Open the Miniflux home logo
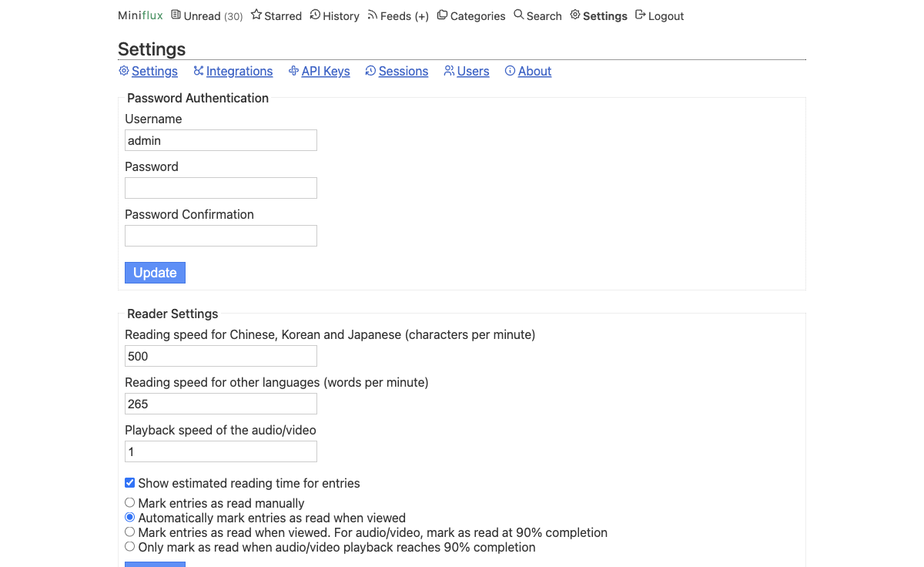 (x=140, y=15)
